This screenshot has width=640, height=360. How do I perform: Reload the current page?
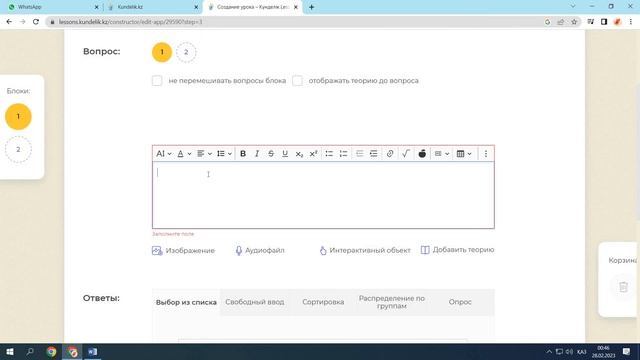[x=36, y=22]
